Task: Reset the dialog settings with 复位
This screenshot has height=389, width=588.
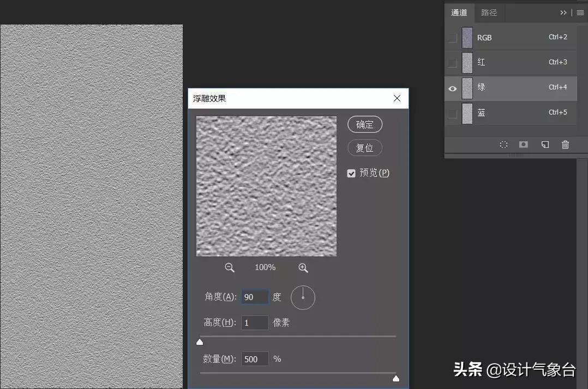Action: tap(364, 148)
